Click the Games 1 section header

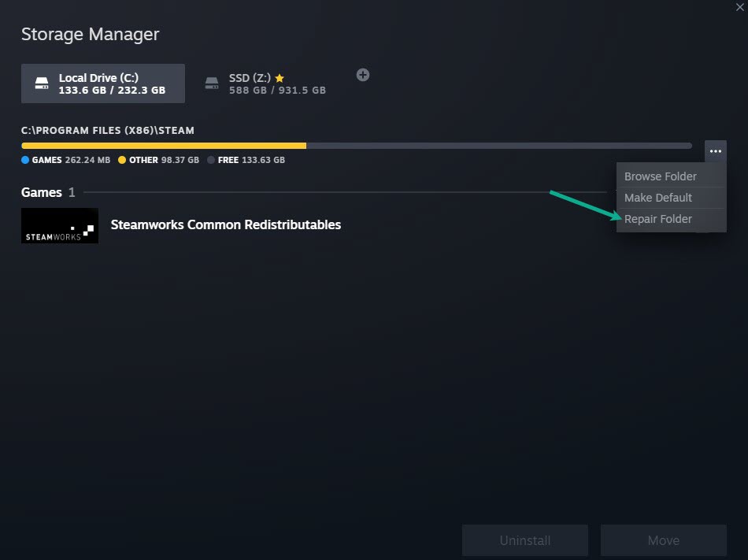(48, 192)
